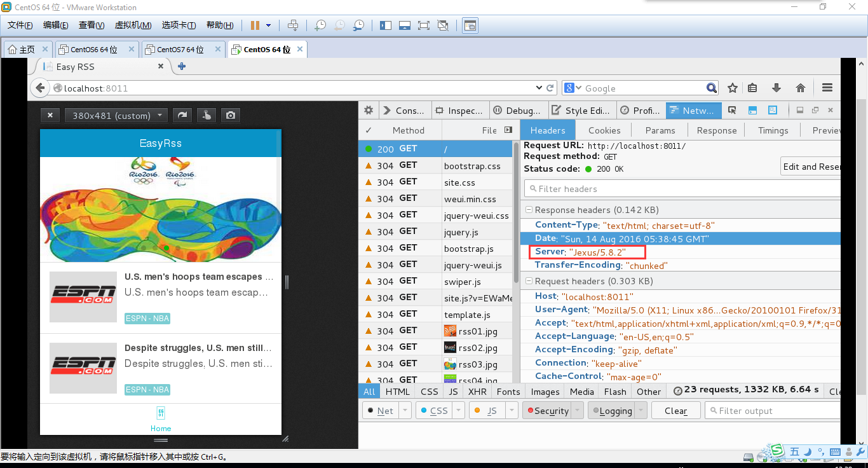Open developer tools settings gear

point(369,110)
